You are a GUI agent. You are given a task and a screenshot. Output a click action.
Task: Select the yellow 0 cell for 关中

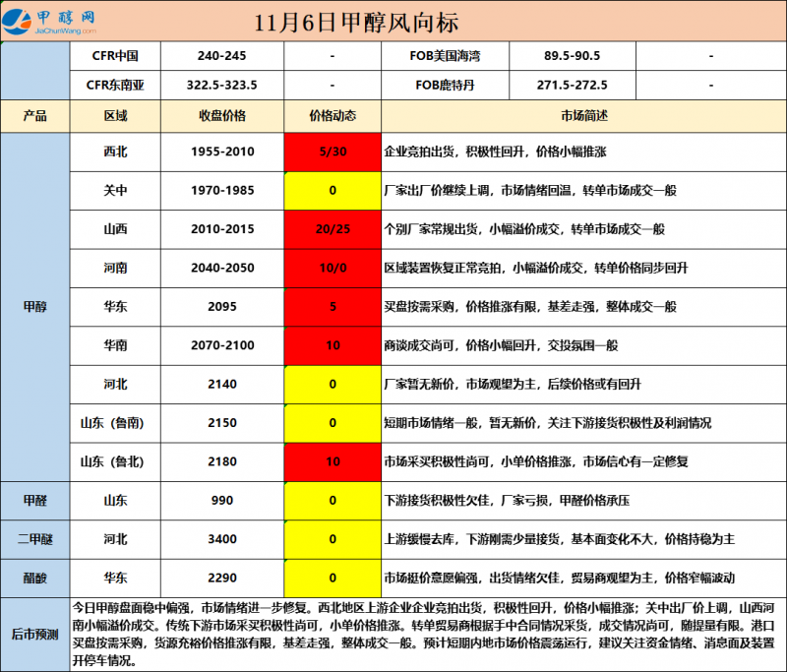(x=333, y=190)
